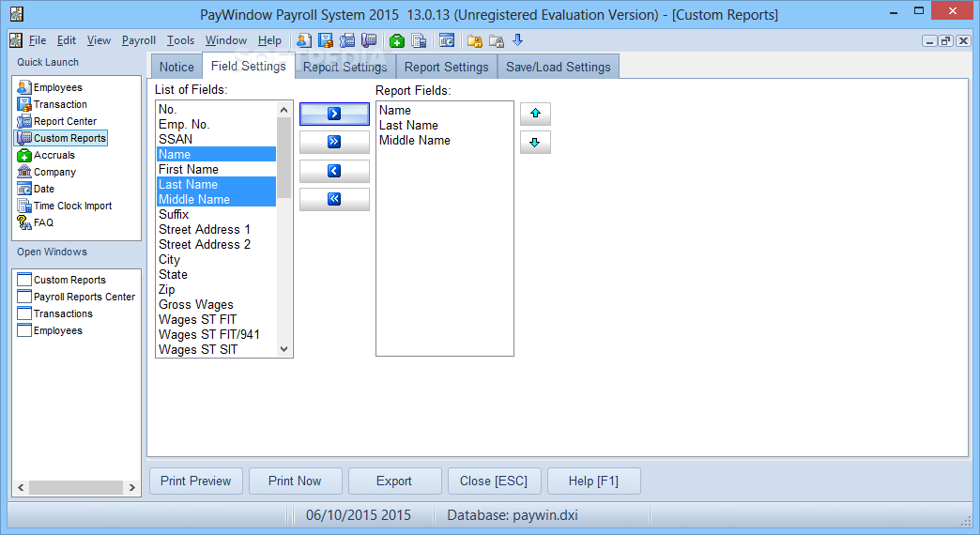Open the File menu
Viewport: 980px width, 535px height.
38,40
